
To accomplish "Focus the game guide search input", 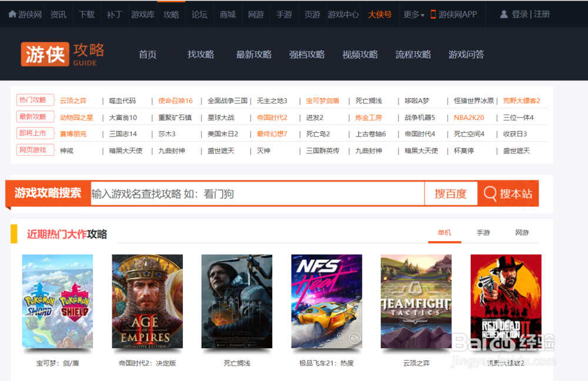I will (x=258, y=194).
